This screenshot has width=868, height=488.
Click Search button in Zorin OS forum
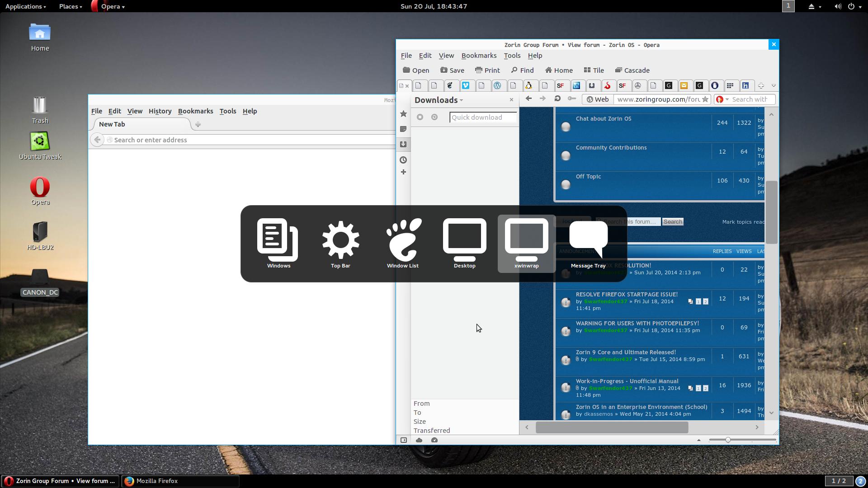coord(673,221)
